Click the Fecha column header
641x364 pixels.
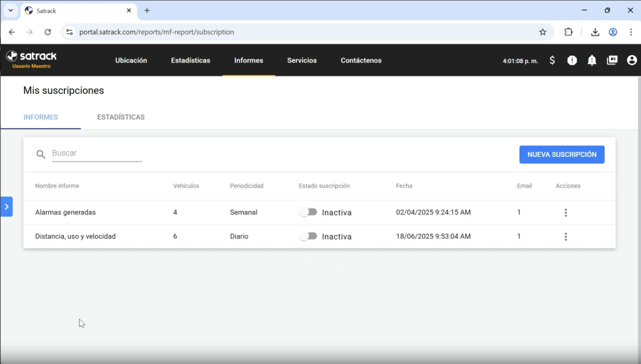click(x=404, y=186)
